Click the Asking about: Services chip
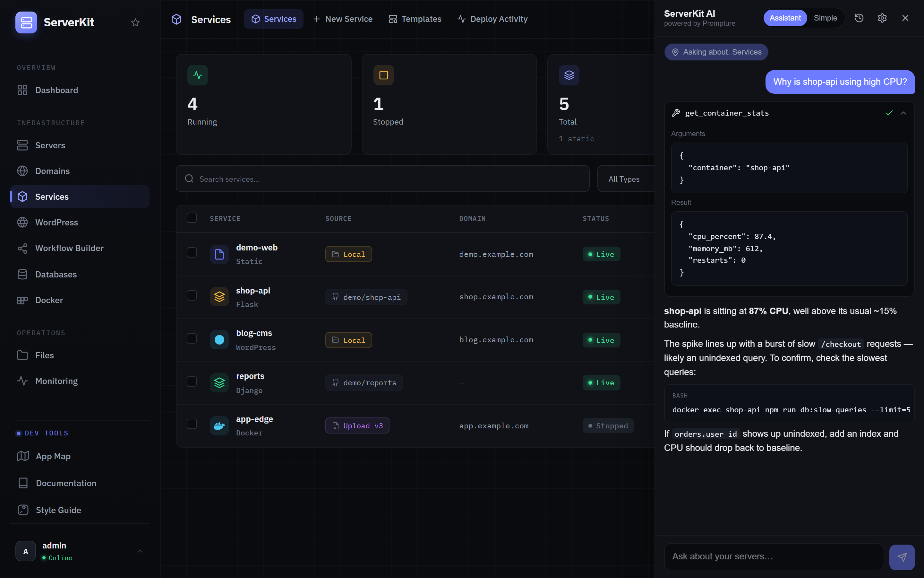Image resolution: width=924 pixels, height=578 pixels. pos(716,52)
